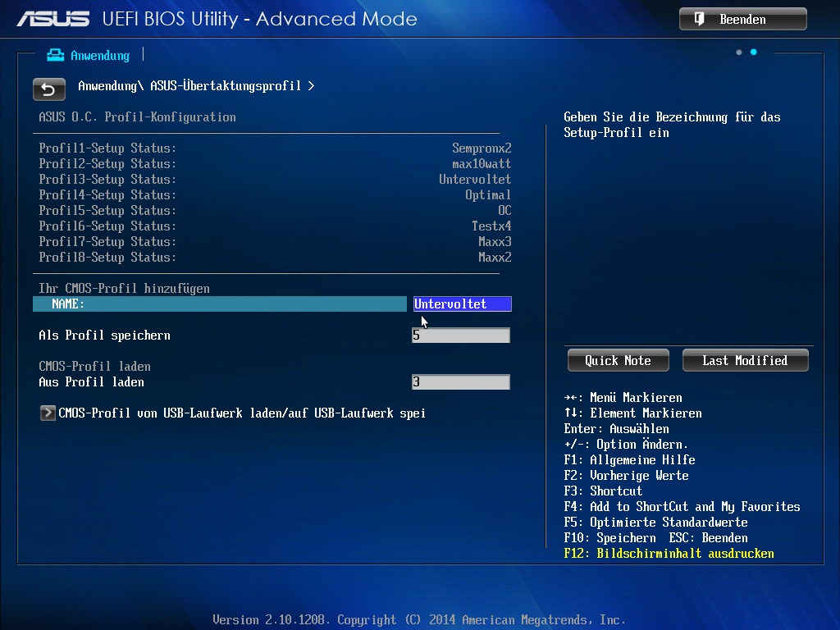Click Profil5-Setup Status value OC
The image size is (840, 630).
coord(504,210)
